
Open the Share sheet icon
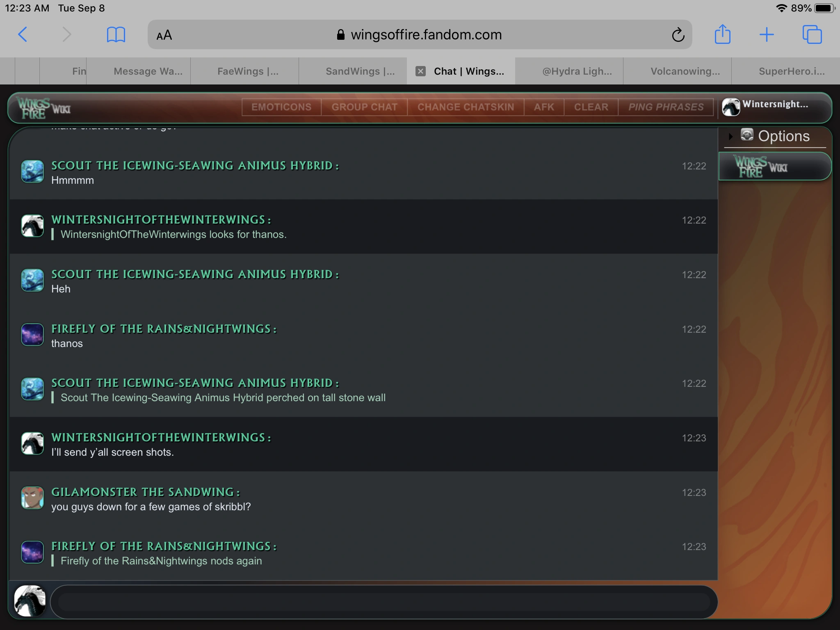click(722, 34)
